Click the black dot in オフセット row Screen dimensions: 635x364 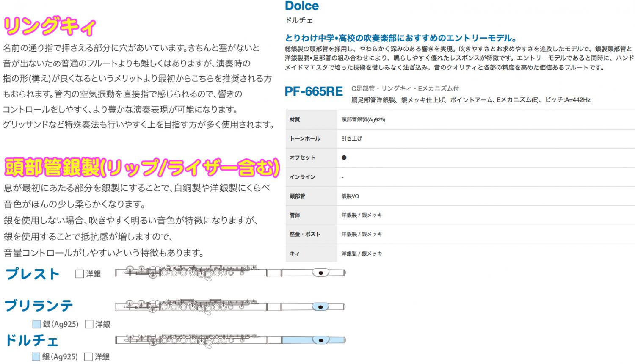344,157
